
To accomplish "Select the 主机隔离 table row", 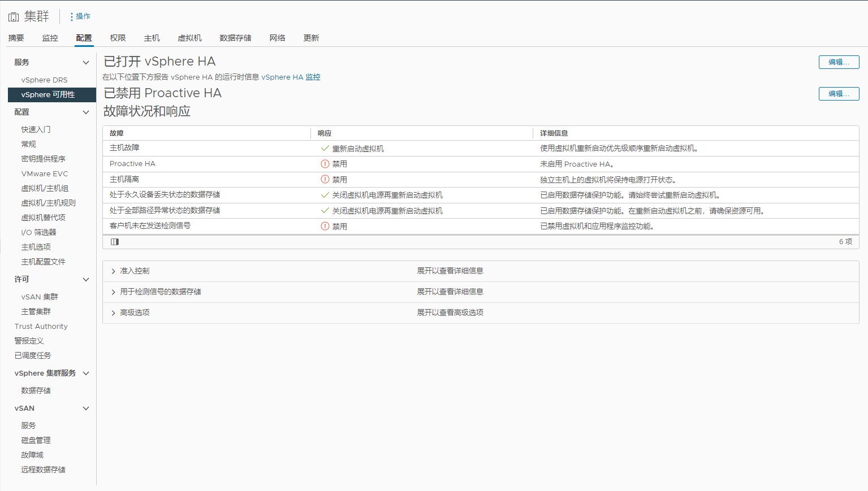I will [481, 180].
